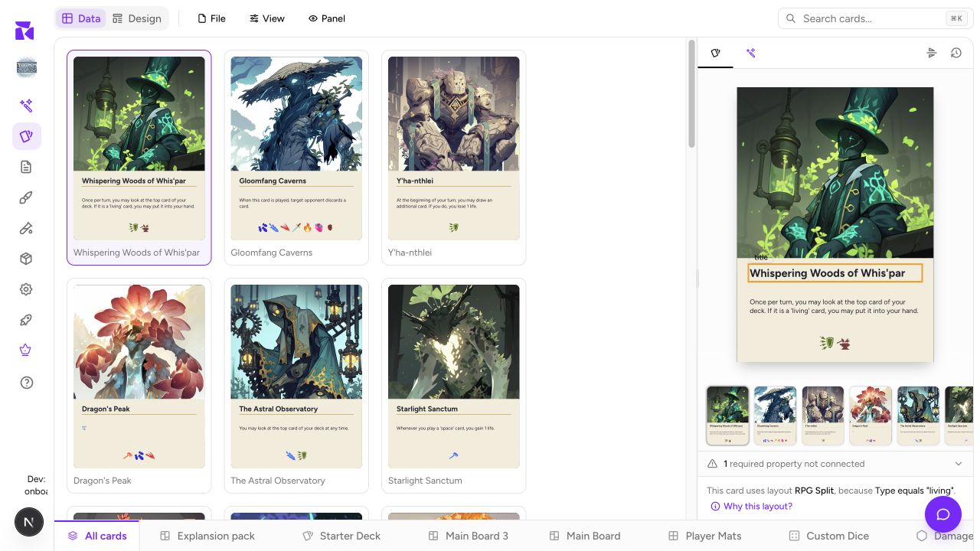This screenshot has height=551, width=980.
Task: Open the Player Mats tab
Action: 705,536
